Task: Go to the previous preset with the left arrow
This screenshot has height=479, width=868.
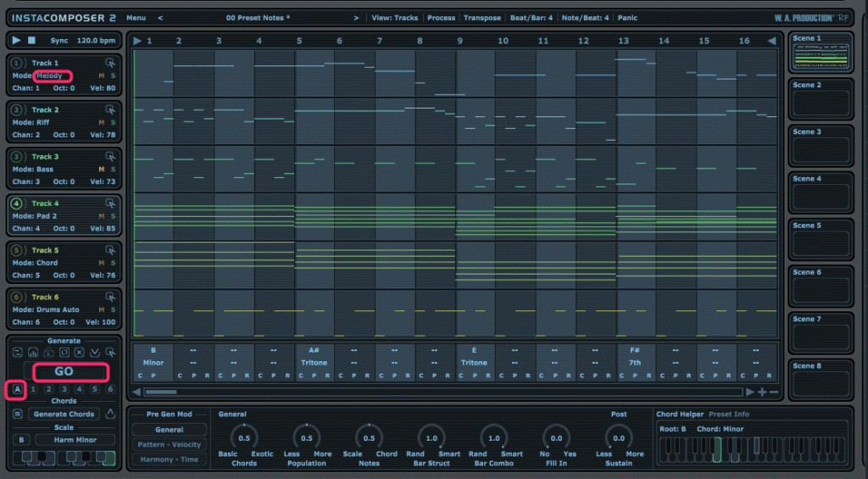Action: click(x=160, y=18)
